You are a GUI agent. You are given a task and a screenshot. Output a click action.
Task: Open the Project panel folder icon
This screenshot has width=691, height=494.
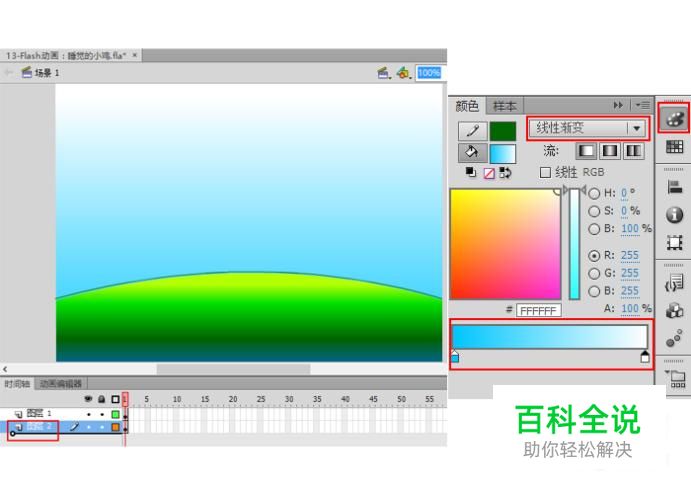[x=676, y=379]
